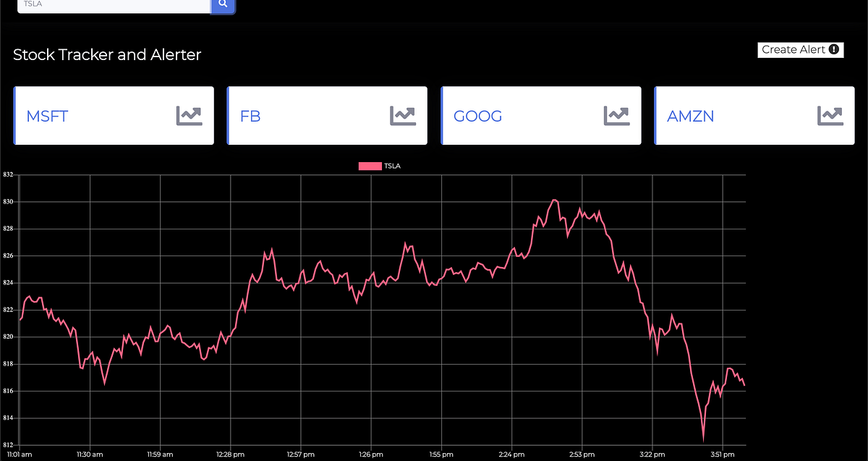Screen dimensions: 868x461
Task: Click the 11:01 am axis label
Action: [20, 455]
